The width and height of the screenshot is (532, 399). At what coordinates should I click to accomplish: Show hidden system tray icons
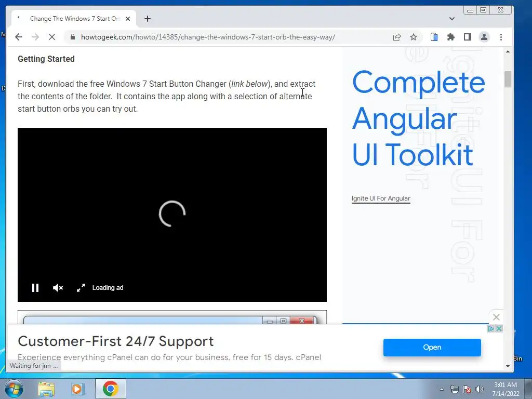point(442,390)
